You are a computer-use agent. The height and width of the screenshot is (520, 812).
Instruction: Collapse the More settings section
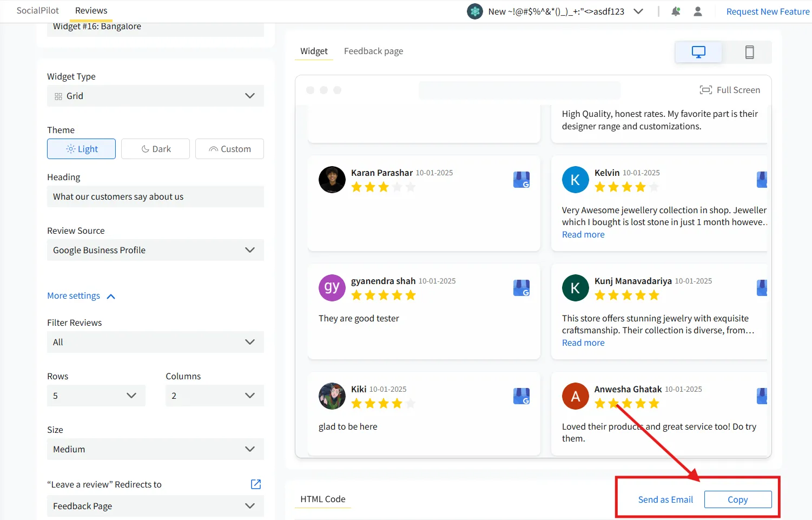81,295
